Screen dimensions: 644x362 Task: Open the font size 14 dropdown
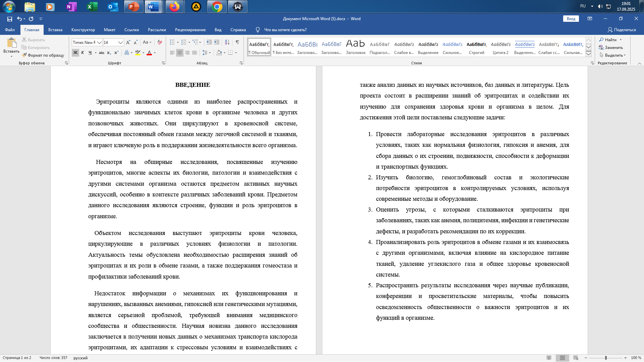(120, 43)
